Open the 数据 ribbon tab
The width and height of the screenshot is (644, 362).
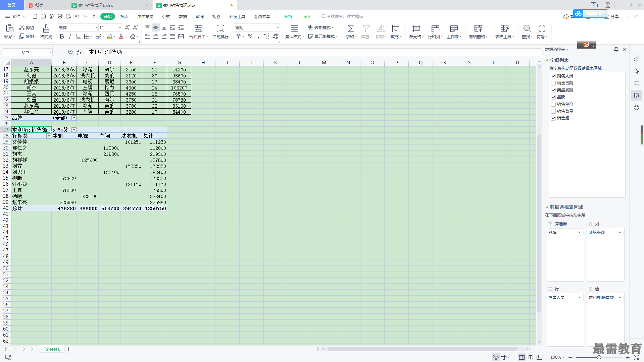tap(183, 16)
